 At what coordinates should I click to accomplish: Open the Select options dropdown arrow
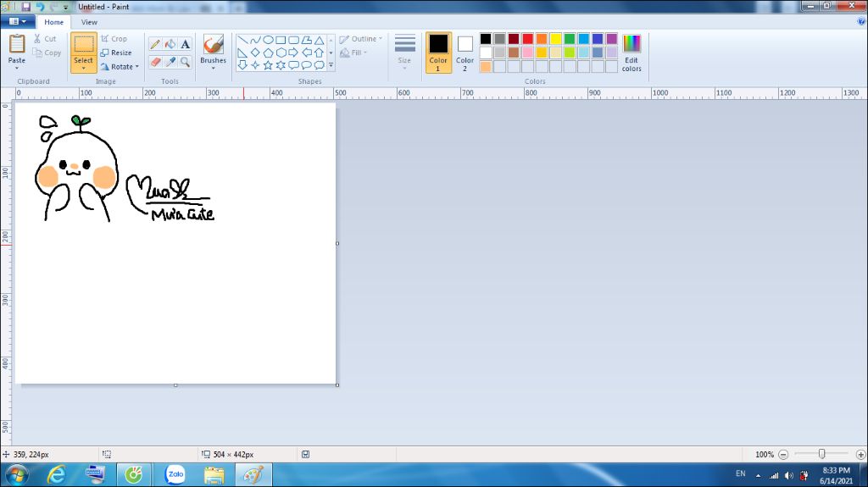coord(84,68)
